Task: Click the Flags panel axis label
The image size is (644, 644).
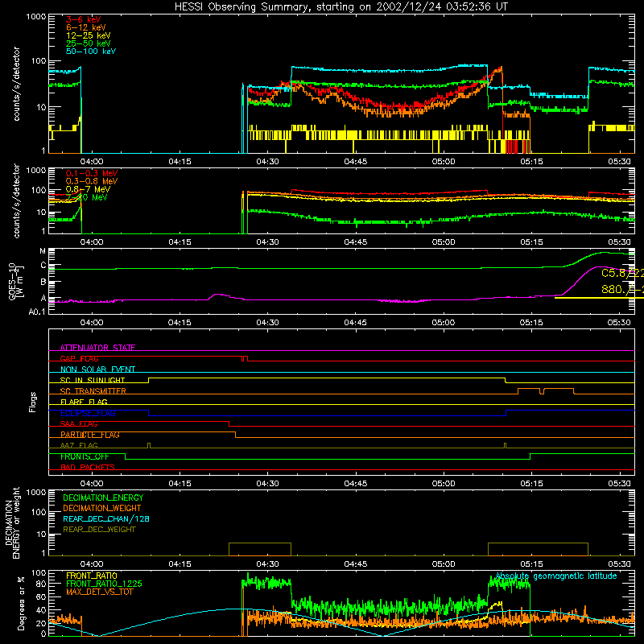Action: point(33,402)
